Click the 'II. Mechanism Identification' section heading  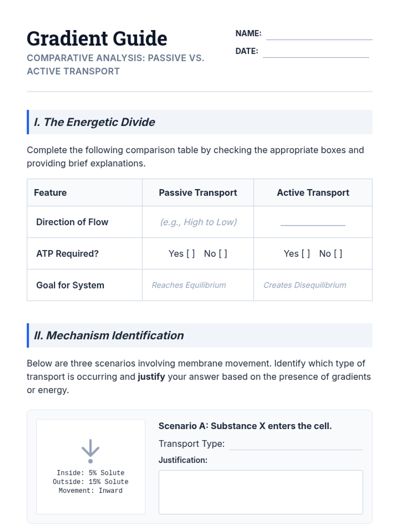[109, 335]
